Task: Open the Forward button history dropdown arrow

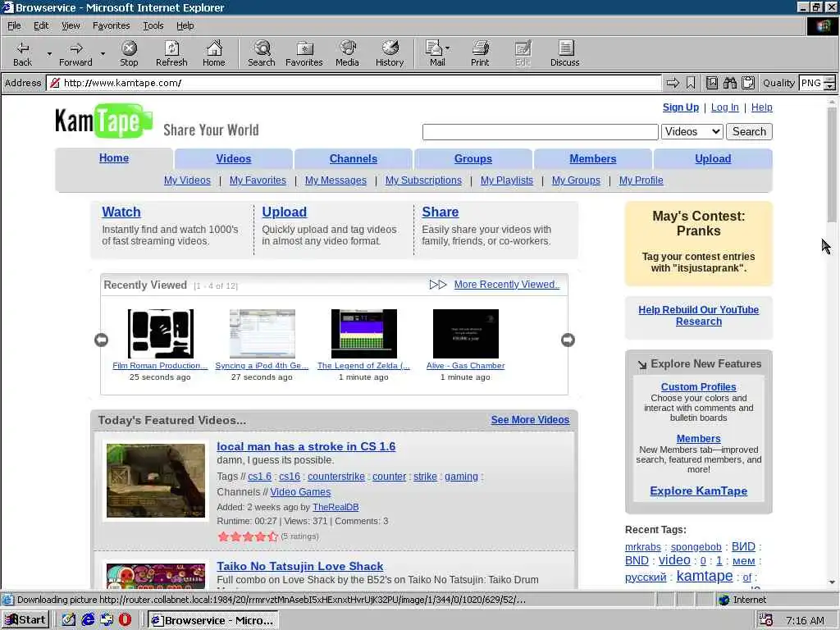Action: tap(103, 53)
